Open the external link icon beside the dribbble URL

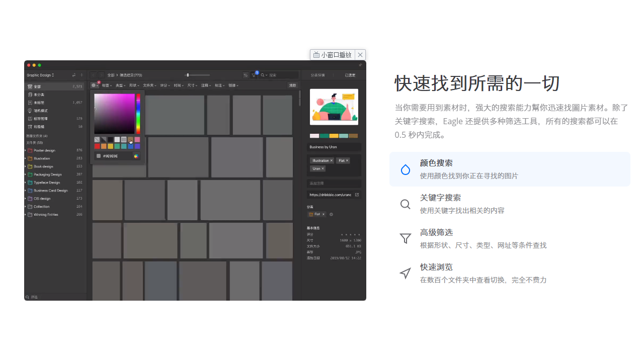click(x=357, y=195)
